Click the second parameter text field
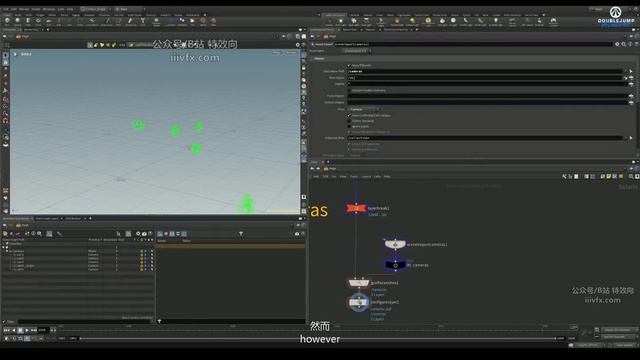Viewport: 640px width, 360px height. (x=485, y=78)
